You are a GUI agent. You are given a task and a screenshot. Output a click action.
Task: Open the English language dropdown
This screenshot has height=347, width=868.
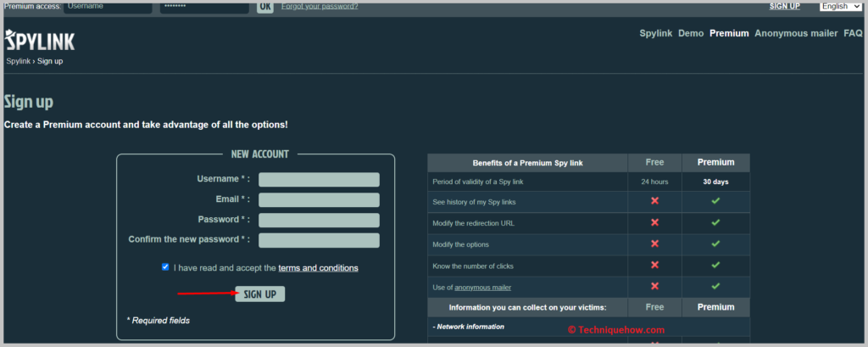tap(841, 6)
